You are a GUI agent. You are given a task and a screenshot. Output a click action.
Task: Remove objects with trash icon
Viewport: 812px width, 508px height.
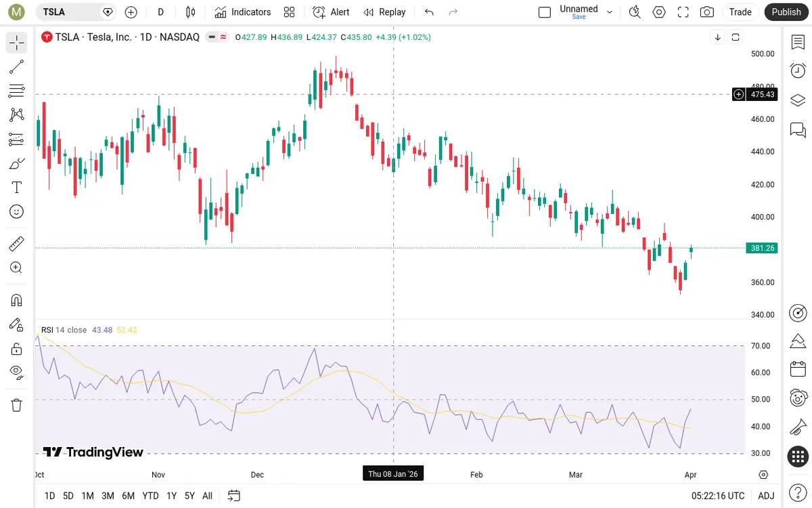pos(17,405)
